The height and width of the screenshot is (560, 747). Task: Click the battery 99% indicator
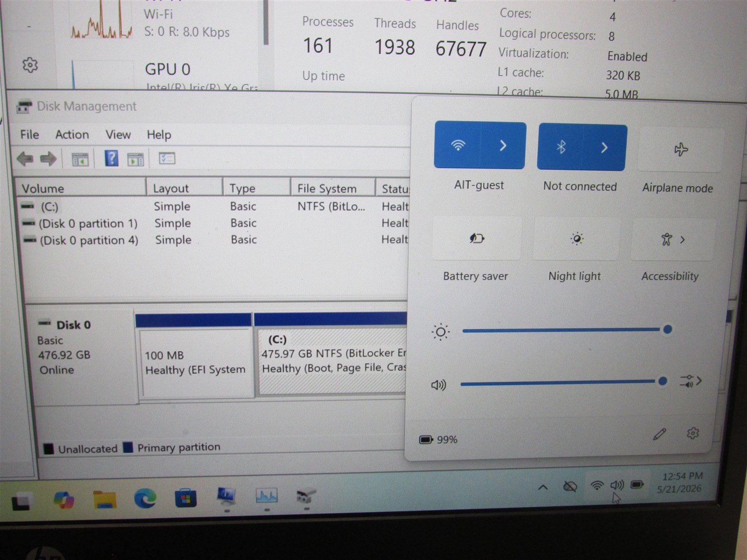pos(438,440)
